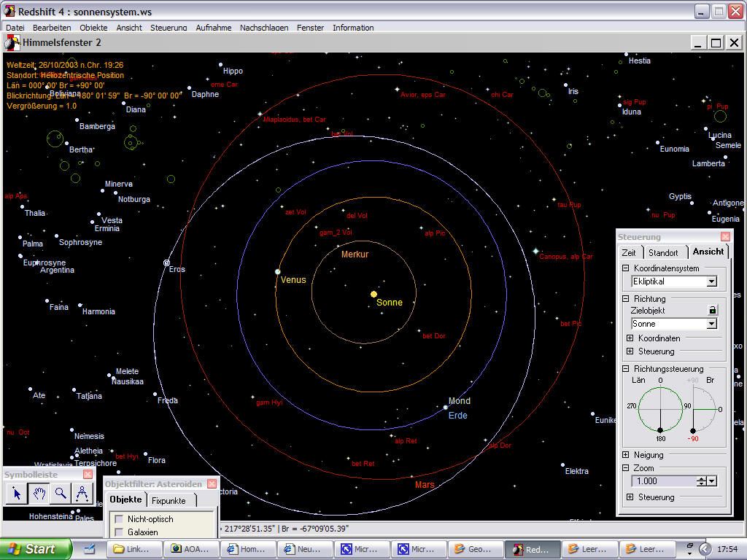Tick the Galaxien checkbox

pos(118,532)
